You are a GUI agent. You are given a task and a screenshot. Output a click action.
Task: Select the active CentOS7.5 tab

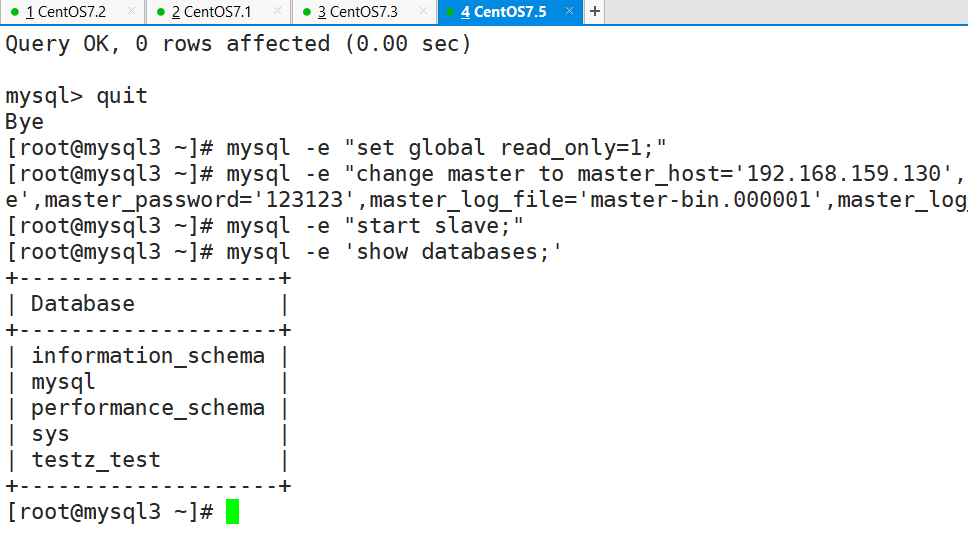point(509,12)
